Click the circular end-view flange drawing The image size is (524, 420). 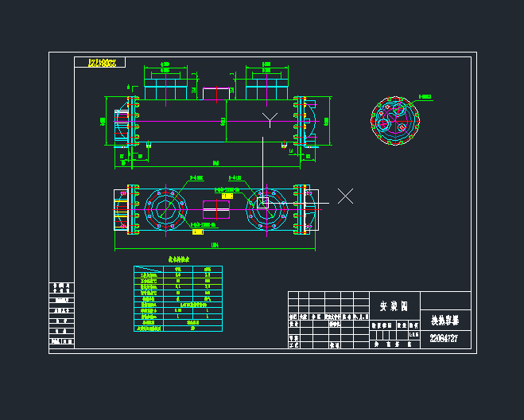tap(395, 122)
